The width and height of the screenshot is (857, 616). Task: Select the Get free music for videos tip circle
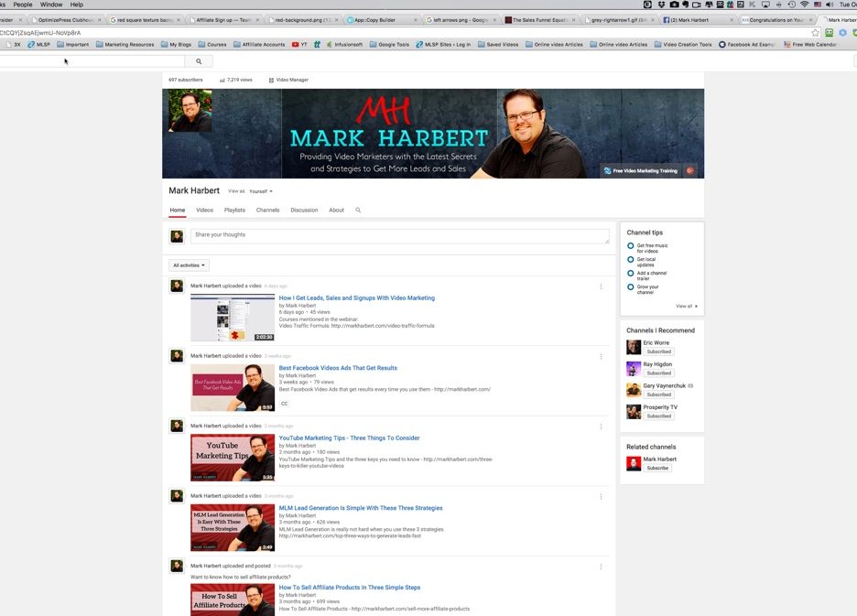[x=630, y=246]
